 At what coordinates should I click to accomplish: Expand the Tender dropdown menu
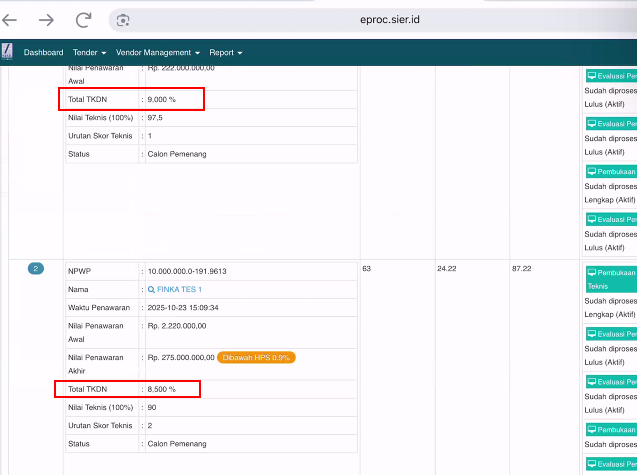click(91, 52)
